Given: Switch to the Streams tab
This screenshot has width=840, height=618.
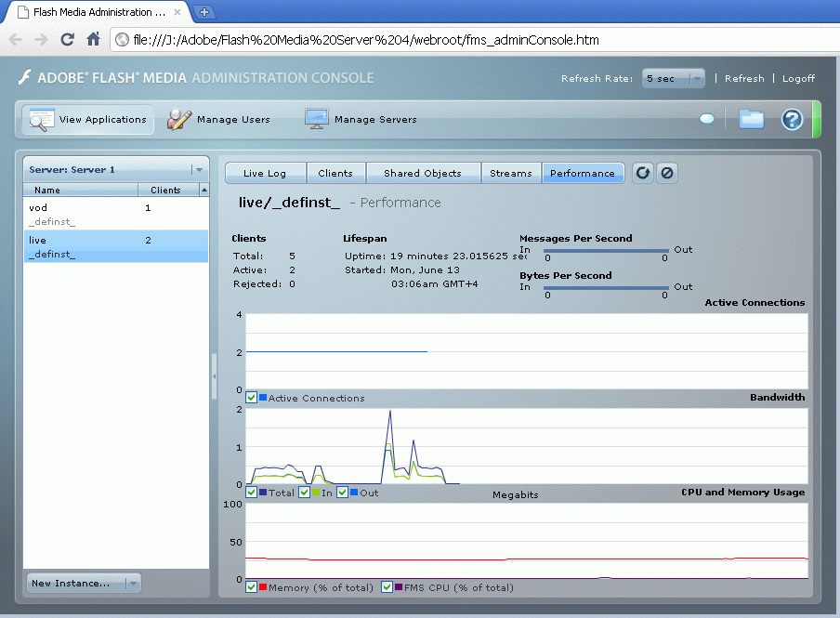Looking at the screenshot, I should [x=511, y=173].
